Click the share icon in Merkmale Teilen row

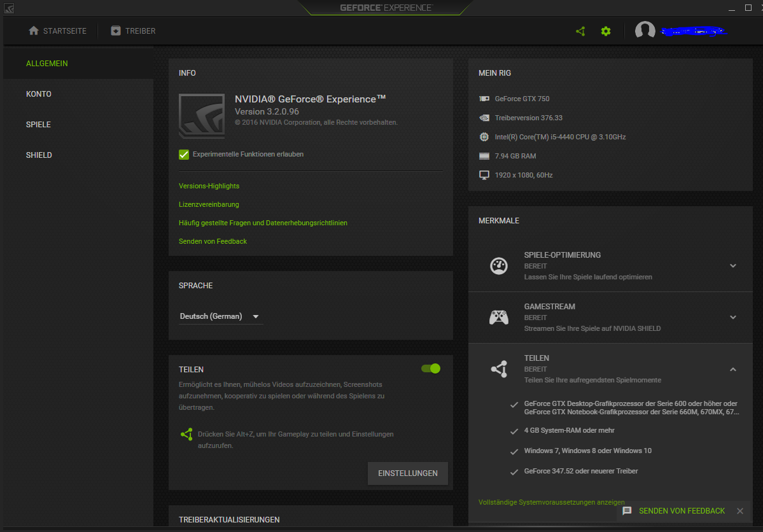(x=500, y=369)
